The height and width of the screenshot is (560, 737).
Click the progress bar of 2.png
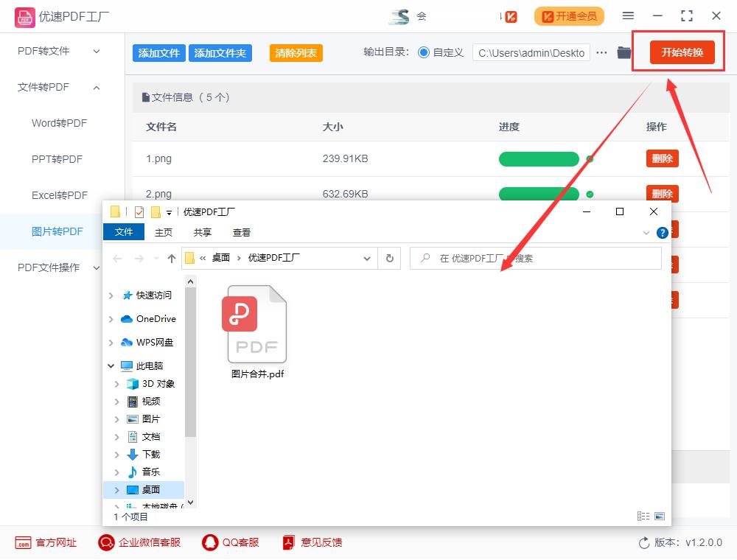pyautogui.click(x=539, y=194)
